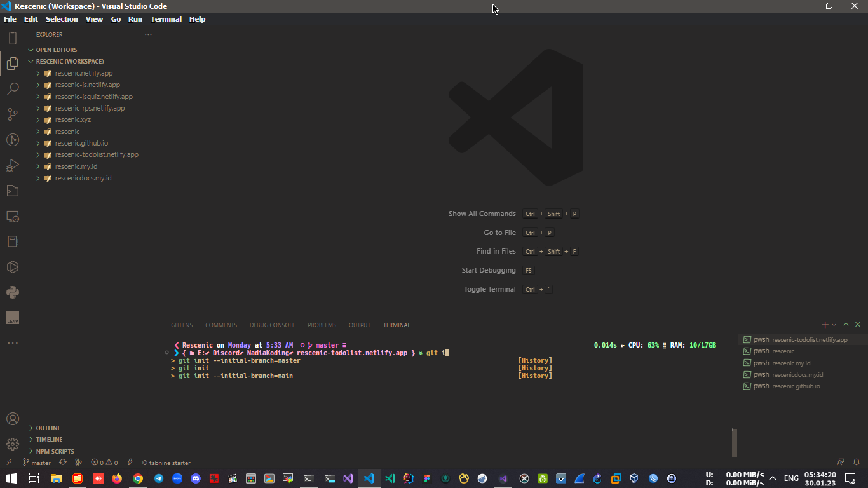Open the Edit menu
The image size is (868, 488).
(31, 19)
